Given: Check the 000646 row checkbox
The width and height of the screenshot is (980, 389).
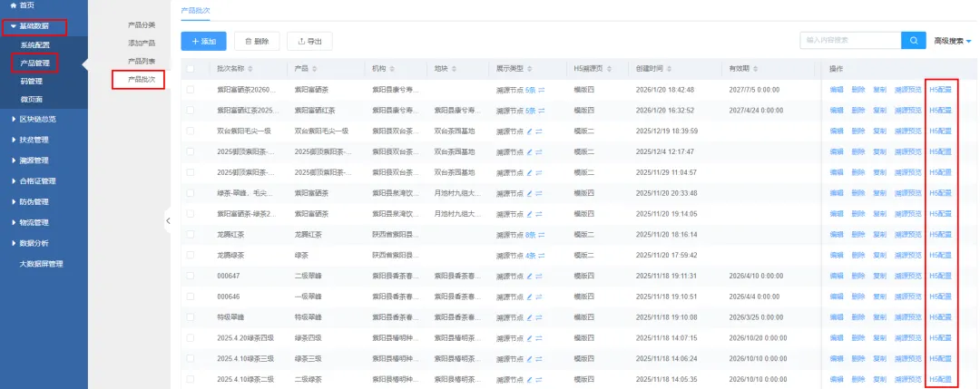Looking at the screenshot, I should click(190, 297).
